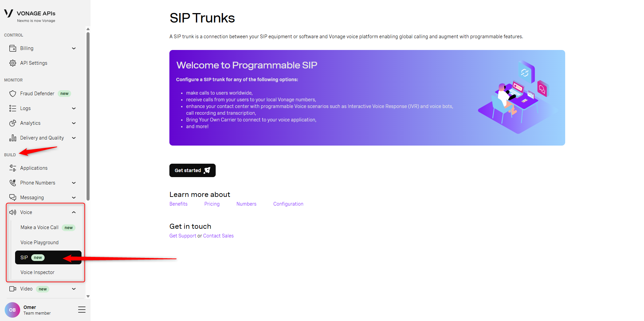The image size is (644, 321).
Task: Open the Pricing link
Action: [212, 204]
